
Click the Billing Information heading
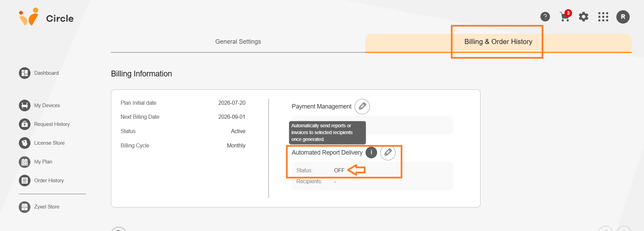coord(141,74)
